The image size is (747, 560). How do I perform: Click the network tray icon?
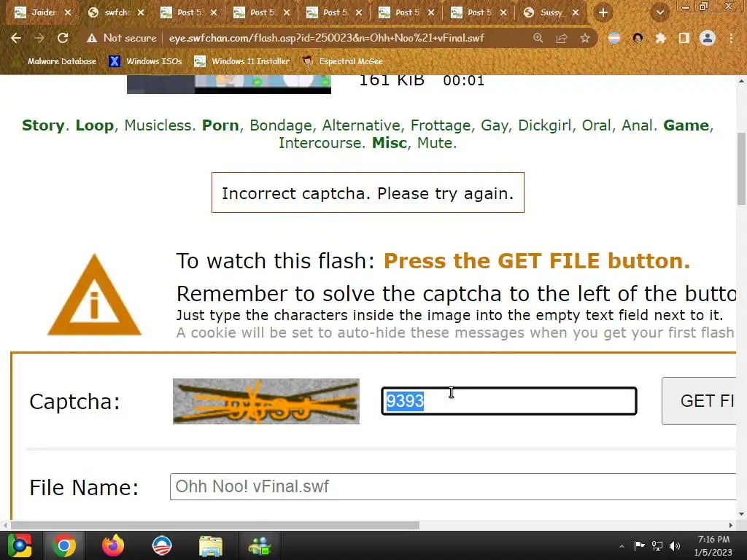[x=657, y=545]
